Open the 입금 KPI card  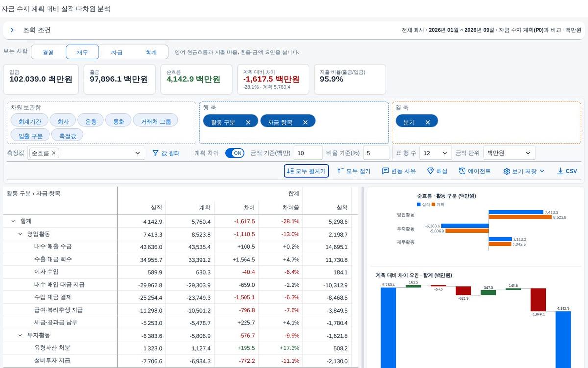41,79
